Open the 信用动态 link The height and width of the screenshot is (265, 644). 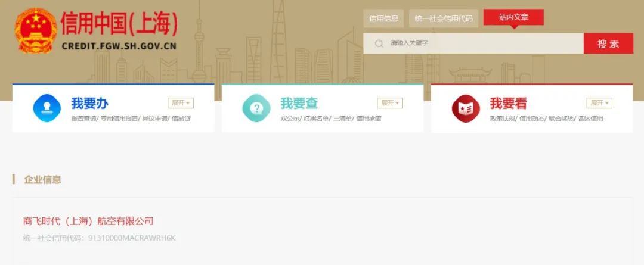(532, 119)
